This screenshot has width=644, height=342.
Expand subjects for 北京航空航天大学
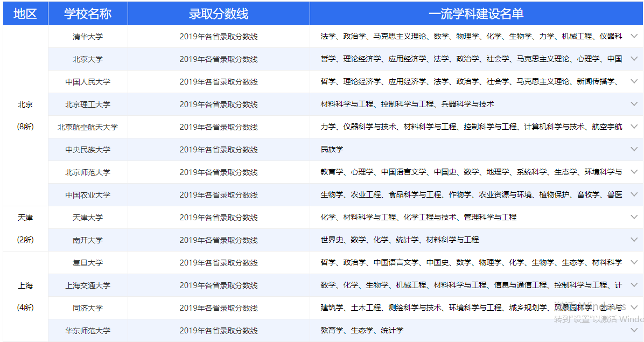[634, 127]
